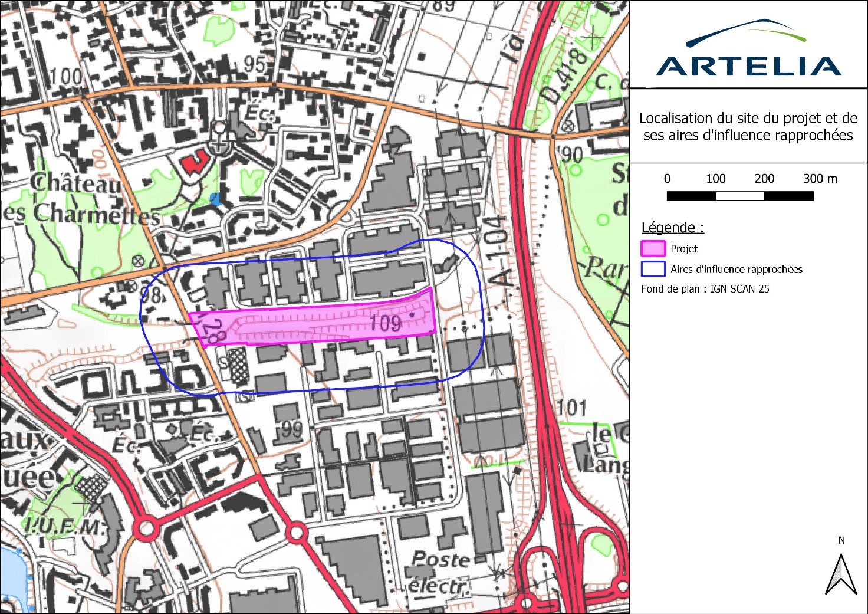868x614 pixels.
Task: Click the '100' scale bar label
Action: (x=715, y=179)
